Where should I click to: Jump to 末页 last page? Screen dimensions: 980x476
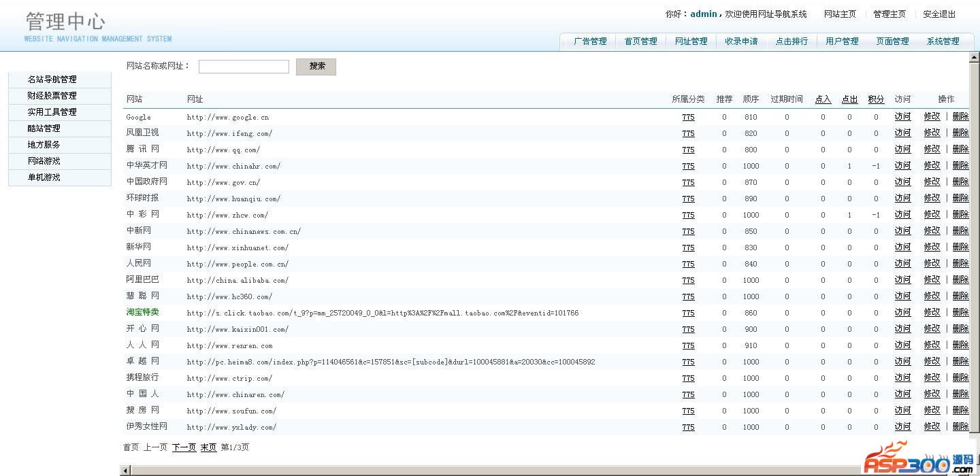tap(208, 447)
